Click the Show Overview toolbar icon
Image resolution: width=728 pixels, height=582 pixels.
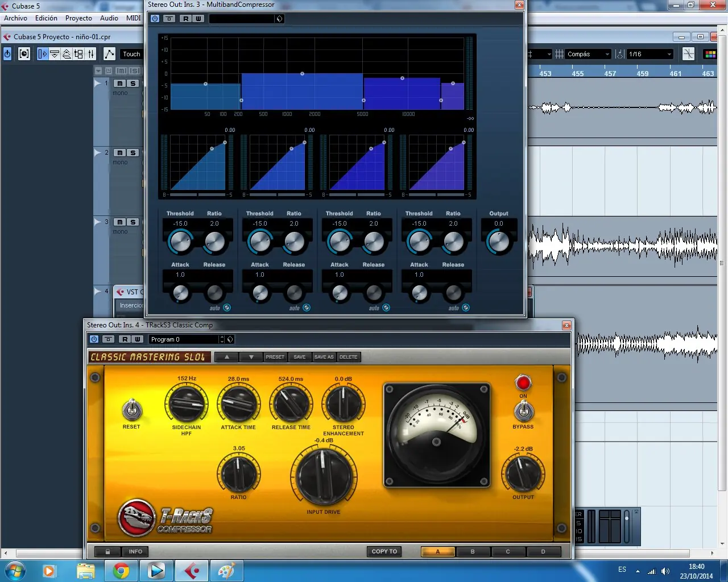coord(67,54)
